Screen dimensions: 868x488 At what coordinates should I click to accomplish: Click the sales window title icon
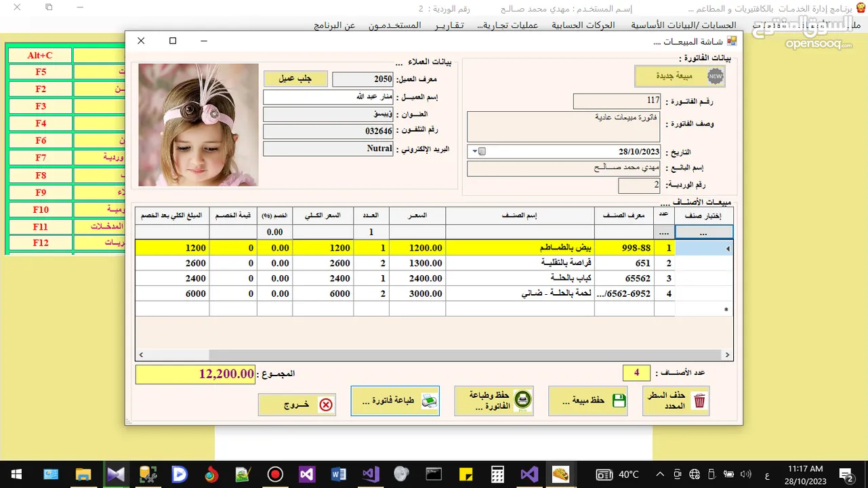coord(731,41)
